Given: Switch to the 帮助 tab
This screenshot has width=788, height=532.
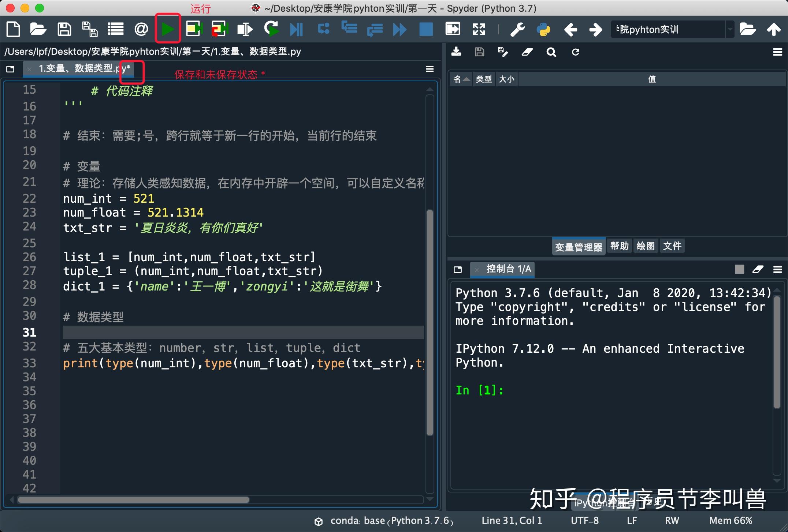Looking at the screenshot, I should pos(619,246).
